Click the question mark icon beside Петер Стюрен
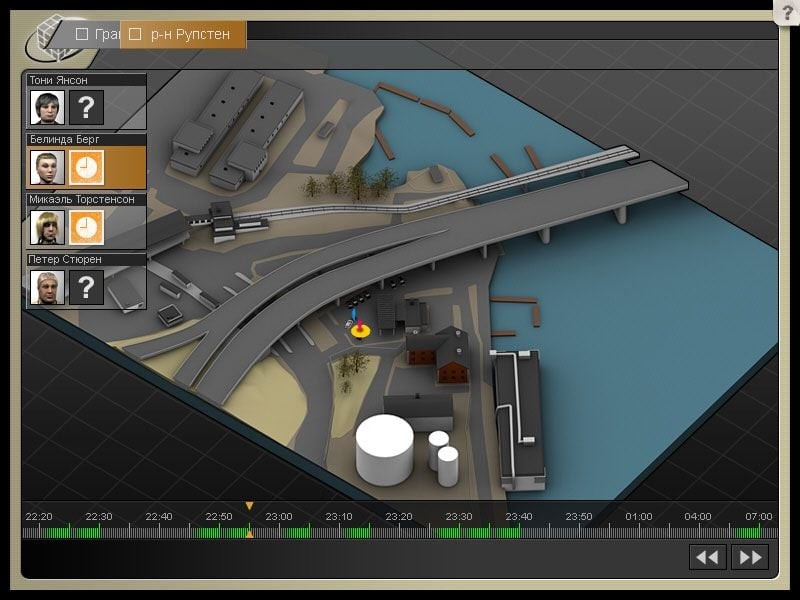The image size is (800, 600). click(86, 287)
